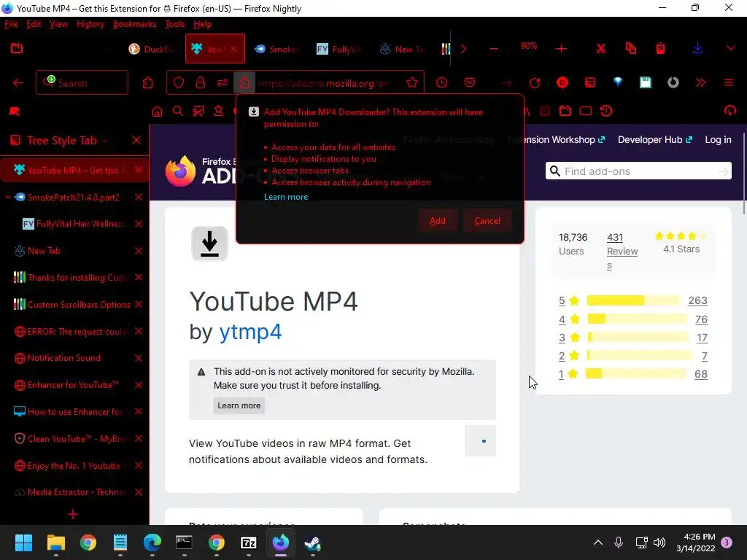747x560 pixels.
Task: Click the Find add-ons search field
Action: (638, 171)
